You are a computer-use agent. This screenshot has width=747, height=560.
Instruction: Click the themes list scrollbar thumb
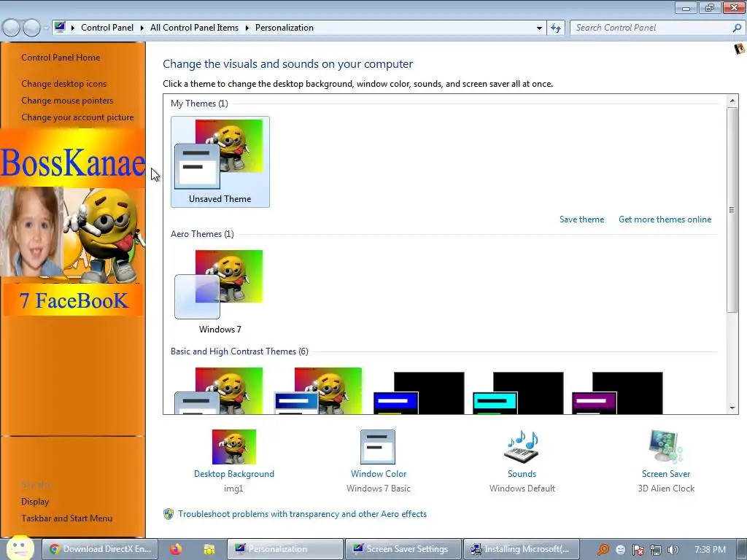tap(732, 210)
